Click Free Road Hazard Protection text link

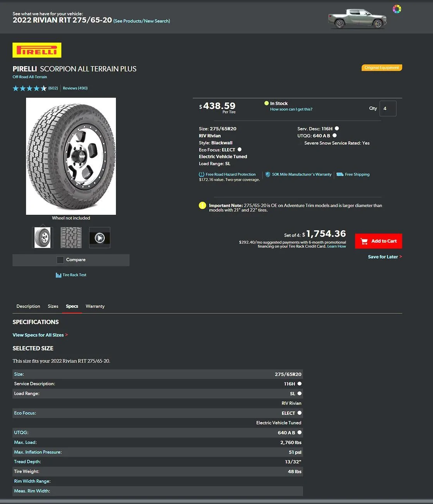pyautogui.click(x=231, y=174)
